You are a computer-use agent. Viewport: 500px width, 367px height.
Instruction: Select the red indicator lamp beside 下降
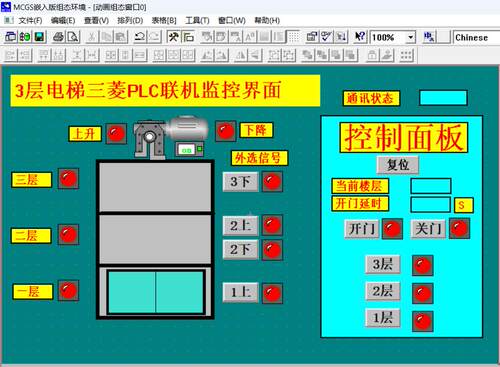pos(225,131)
